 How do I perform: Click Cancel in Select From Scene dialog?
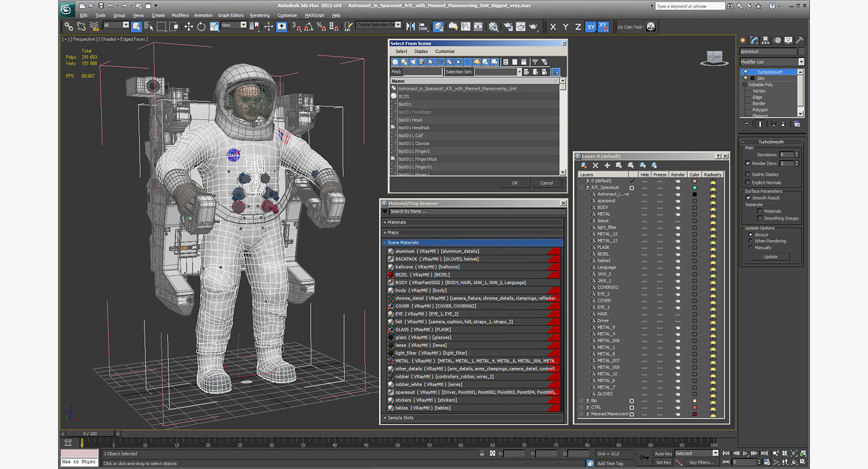[x=547, y=183]
